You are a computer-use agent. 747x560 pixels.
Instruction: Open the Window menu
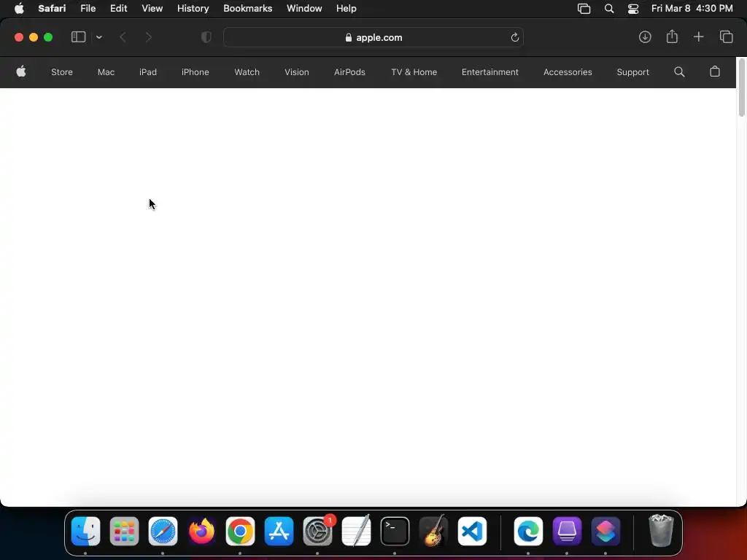tap(304, 8)
